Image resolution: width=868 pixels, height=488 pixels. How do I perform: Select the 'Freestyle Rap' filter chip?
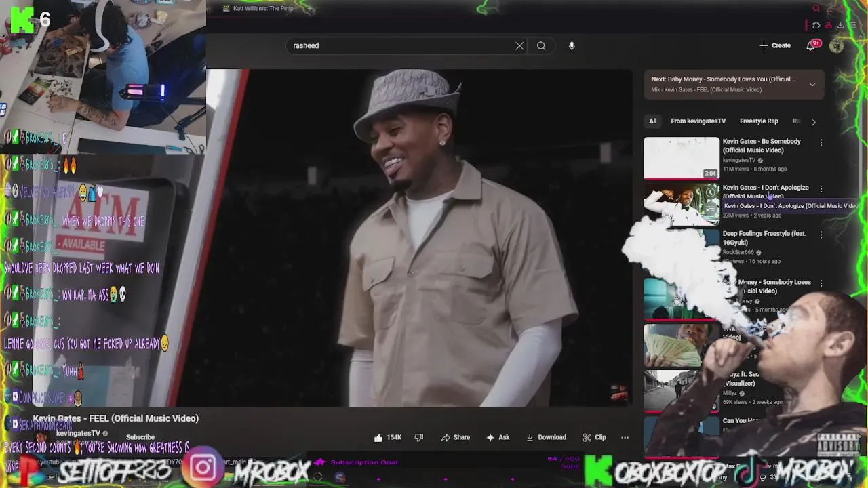point(759,121)
